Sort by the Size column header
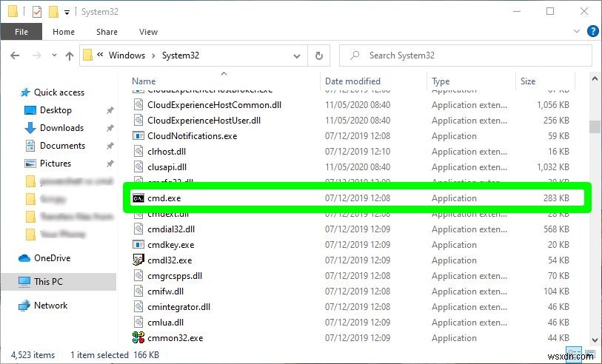Image resolution: width=602 pixels, height=364 pixels. tap(527, 81)
